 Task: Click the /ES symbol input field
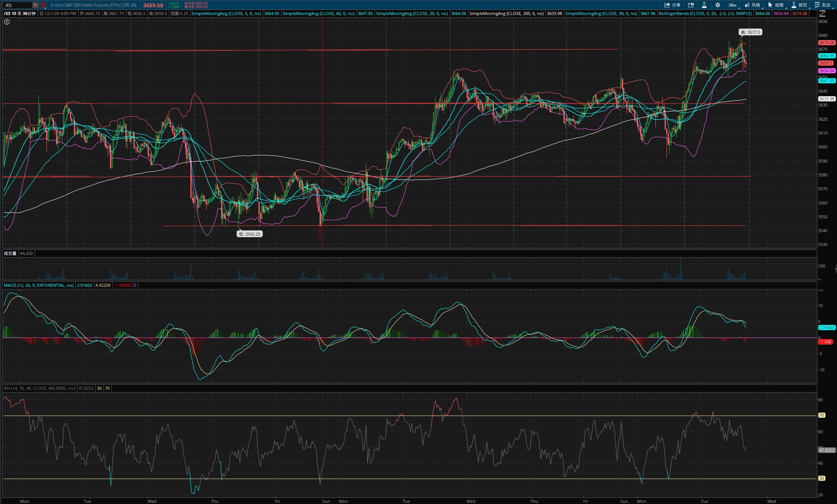click(18, 5)
